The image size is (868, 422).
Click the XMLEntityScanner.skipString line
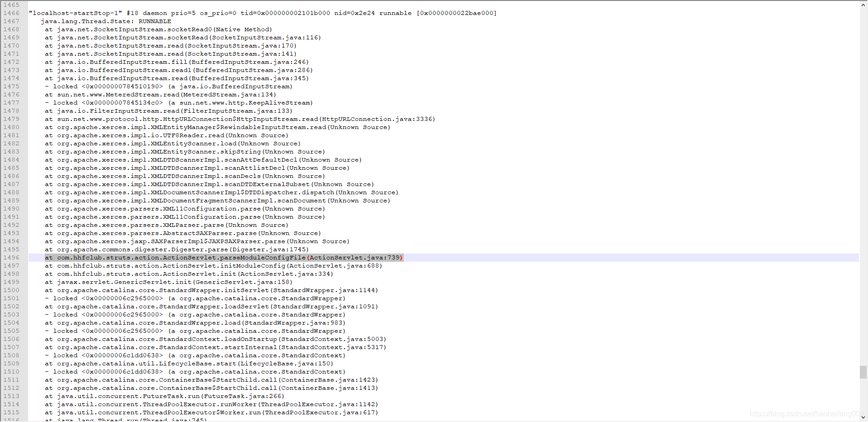coord(185,152)
